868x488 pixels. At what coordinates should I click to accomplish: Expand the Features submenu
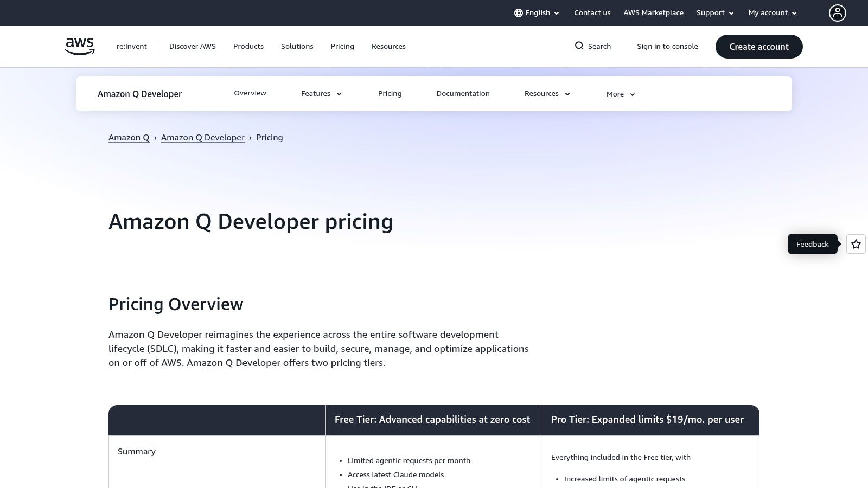click(321, 94)
